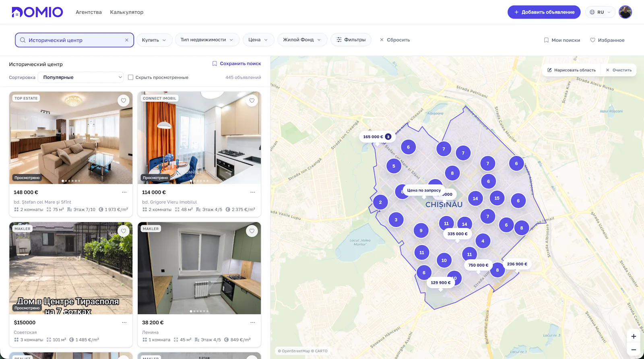This screenshot has height=359, width=644.
Task: Expand the Жилой Фонд dropdown
Action: [302, 40]
